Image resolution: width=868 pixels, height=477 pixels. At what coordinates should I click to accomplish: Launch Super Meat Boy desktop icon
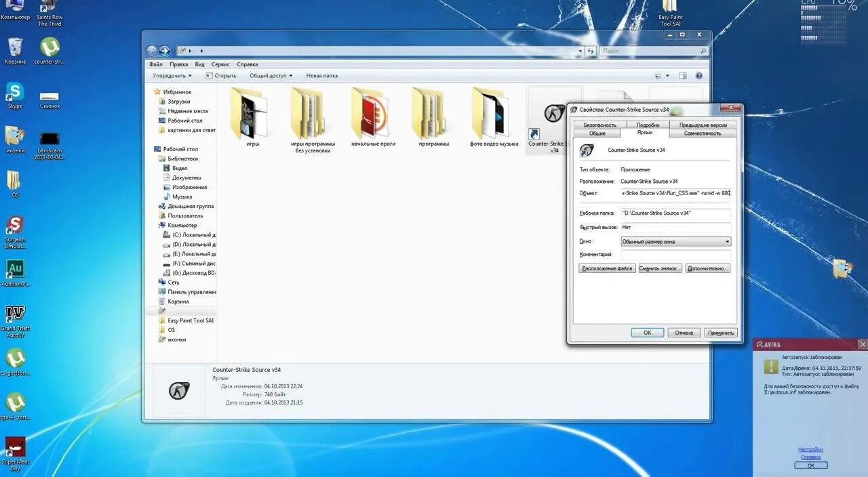point(15,455)
